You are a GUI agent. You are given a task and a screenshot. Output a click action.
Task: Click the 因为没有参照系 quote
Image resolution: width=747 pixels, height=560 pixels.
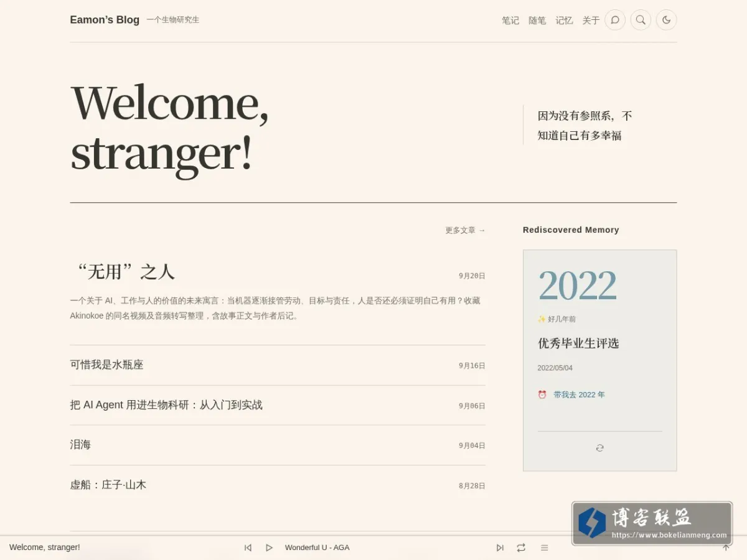(585, 126)
